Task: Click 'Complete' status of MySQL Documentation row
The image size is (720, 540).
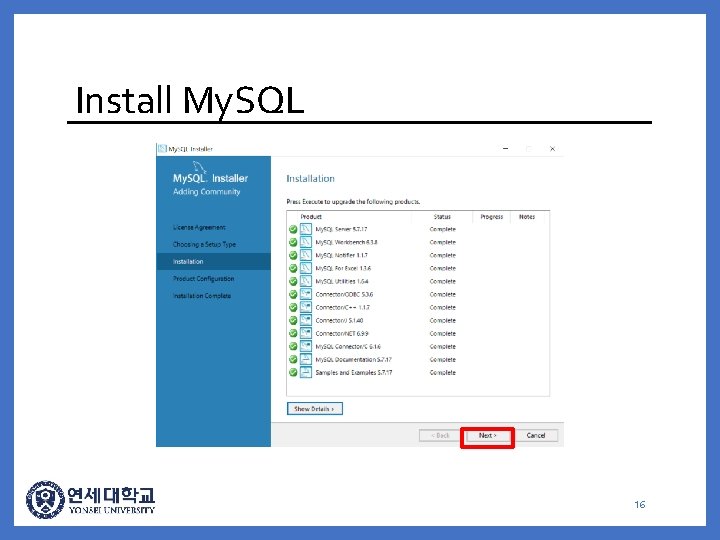Action: 443,360
